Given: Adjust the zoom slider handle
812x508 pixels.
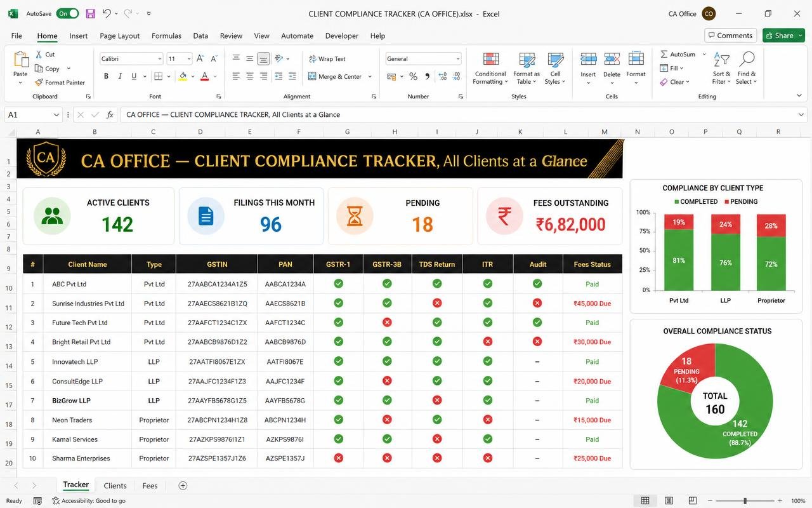Looking at the screenshot, I should (x=745, y=500).
